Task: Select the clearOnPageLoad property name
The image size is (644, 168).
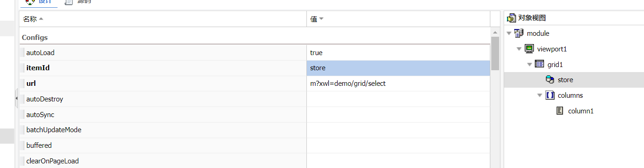Action: coord(52,161)
